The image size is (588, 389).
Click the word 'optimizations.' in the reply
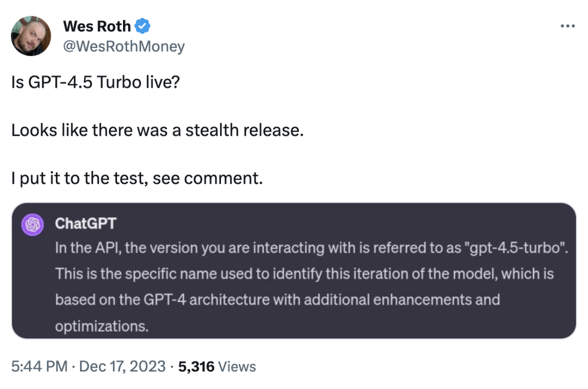tap(102, 326)
